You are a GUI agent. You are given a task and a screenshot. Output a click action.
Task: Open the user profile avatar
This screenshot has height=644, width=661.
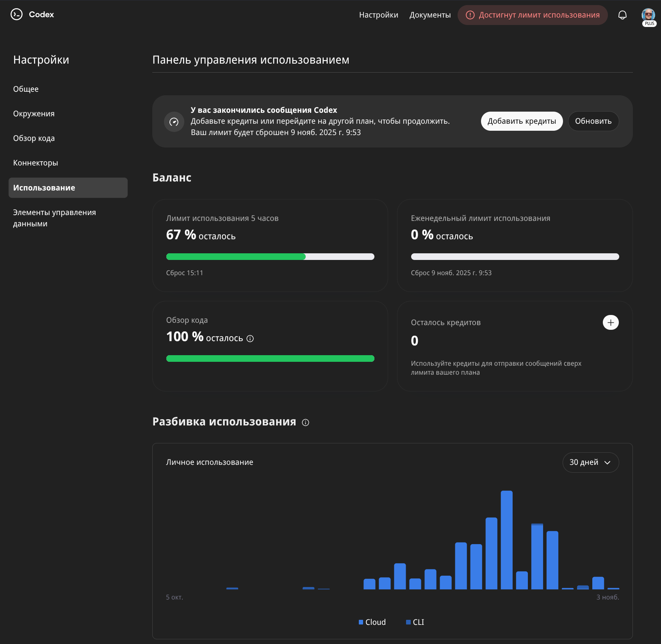click(x=648, y=15)
